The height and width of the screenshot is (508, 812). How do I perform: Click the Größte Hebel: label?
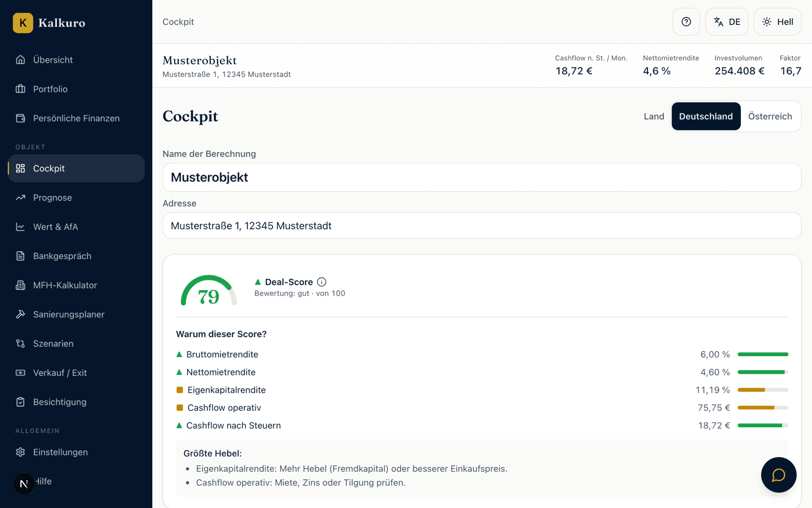(x=213, y=453)
